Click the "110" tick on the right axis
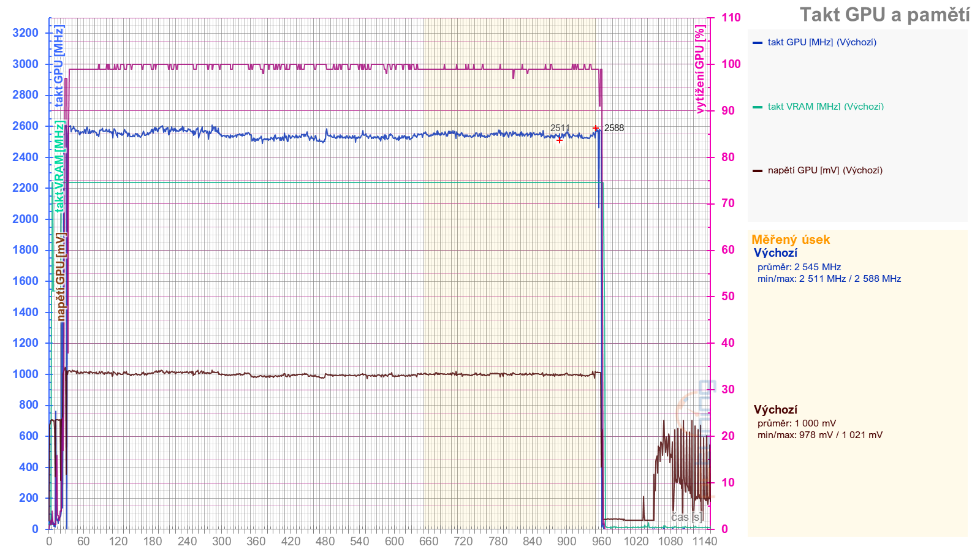980x549 pixels. (x=731, y=18)
